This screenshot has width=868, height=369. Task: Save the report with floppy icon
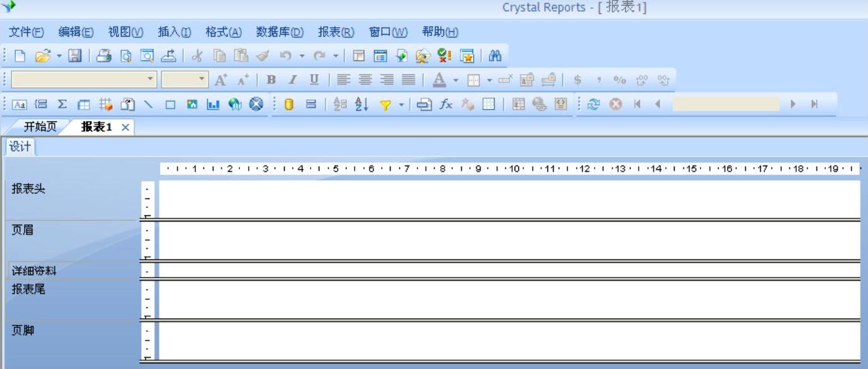click(x=75, y=56)
